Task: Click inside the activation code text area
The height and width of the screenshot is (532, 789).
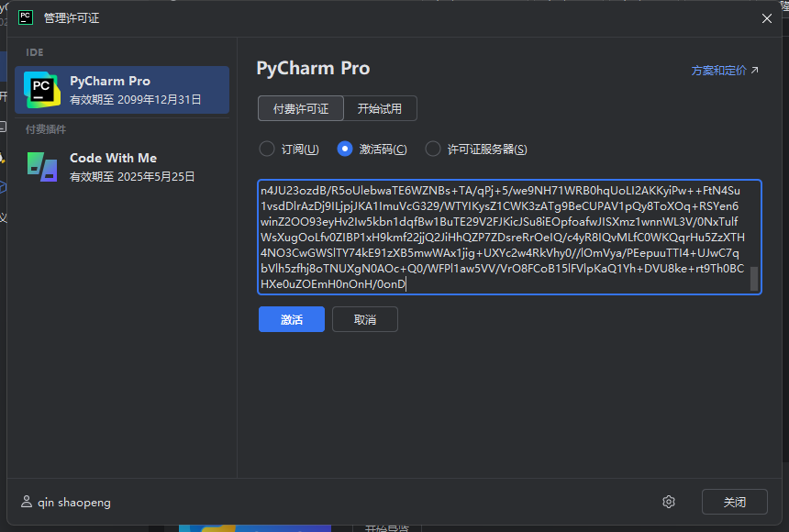Action: tap(509, 237)
